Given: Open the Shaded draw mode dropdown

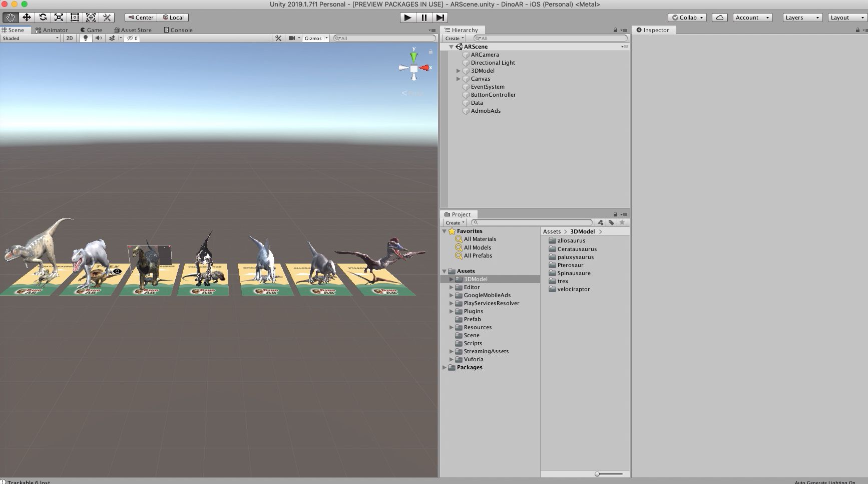Looking at the screenshot, I should tap(30, 38).
